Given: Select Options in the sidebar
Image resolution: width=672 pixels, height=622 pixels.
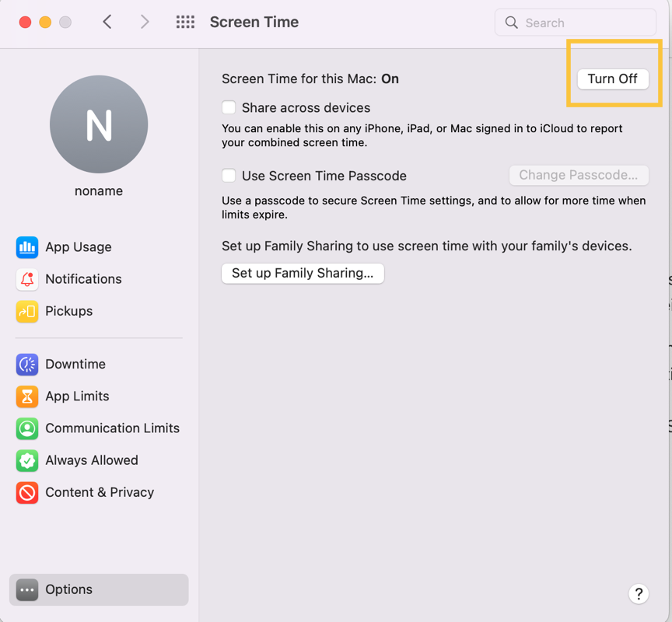Looking at the screenshot, I should tap(99, 589).
